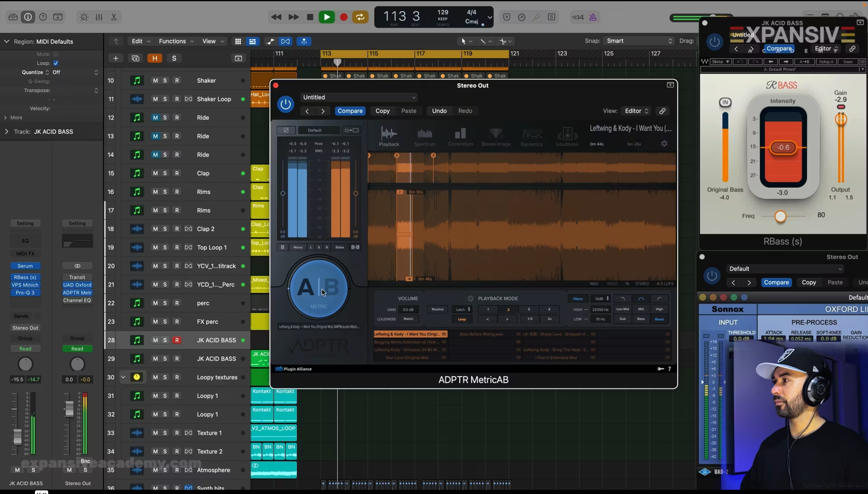This screenshot has width=868, height=494.
Task: Toggle the Loop checkbox in Region inspector
Action: pos(56,63)
